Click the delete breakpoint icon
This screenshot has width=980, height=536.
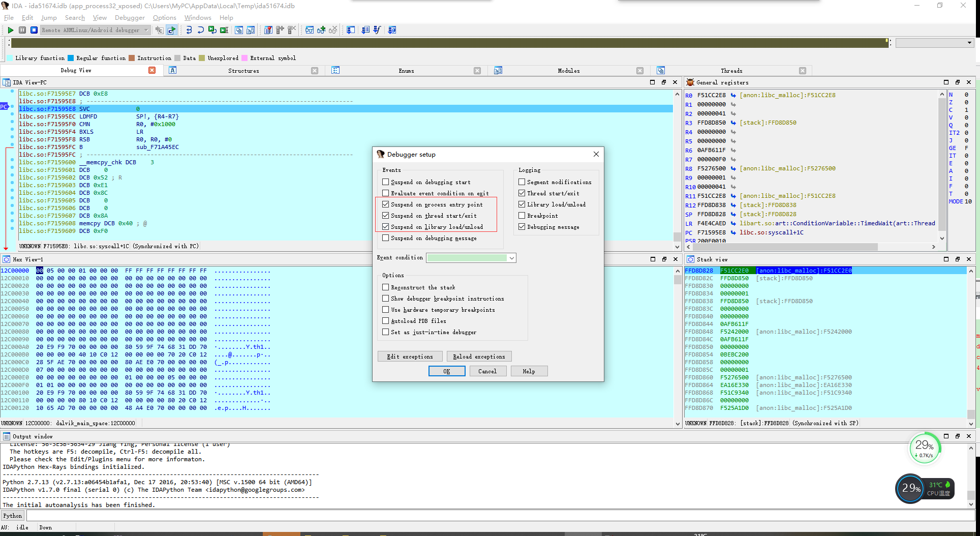pos(291,30)
